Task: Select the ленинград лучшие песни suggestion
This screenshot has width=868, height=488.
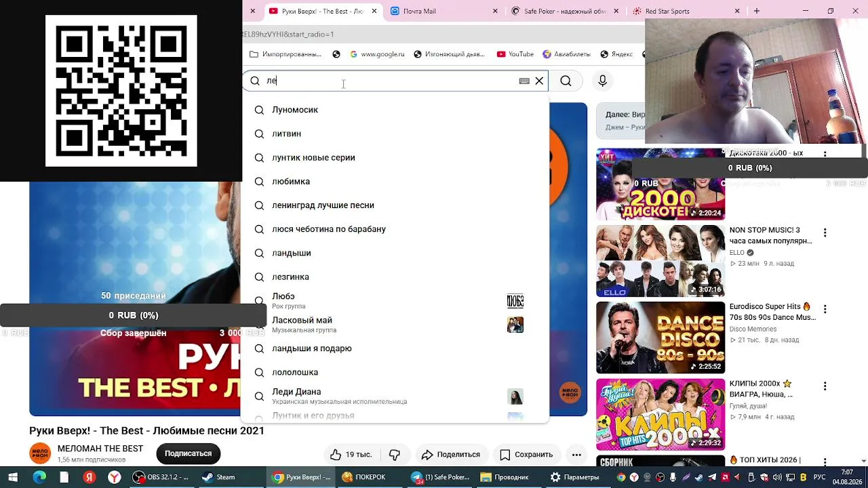Action: point(395,205)
